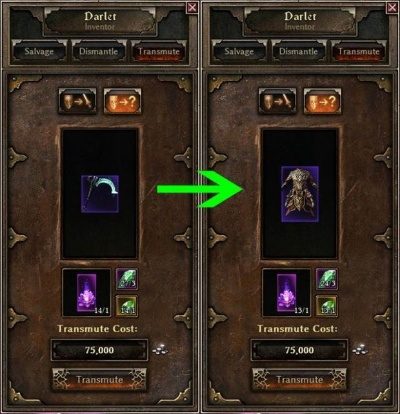Click the purple-framed green gem in right panel
Viewport: 400px width, 414px height.
pyautogui.click(x=327, y=279)
